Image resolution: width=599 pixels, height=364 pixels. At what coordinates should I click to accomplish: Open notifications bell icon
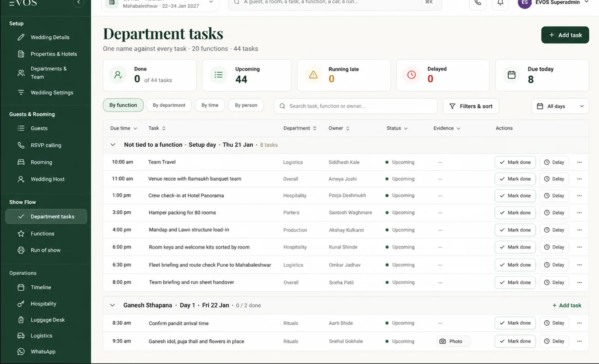500,3
